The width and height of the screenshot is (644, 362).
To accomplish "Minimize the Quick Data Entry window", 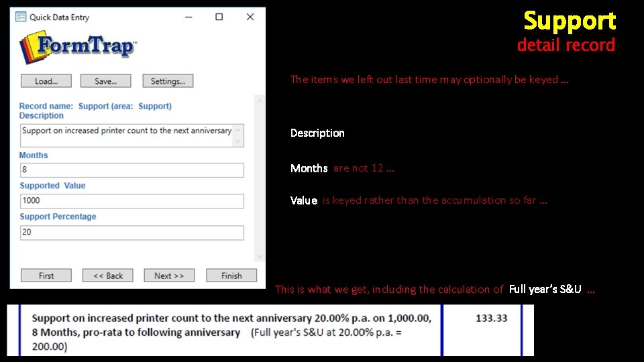I will tap(189, 17).
